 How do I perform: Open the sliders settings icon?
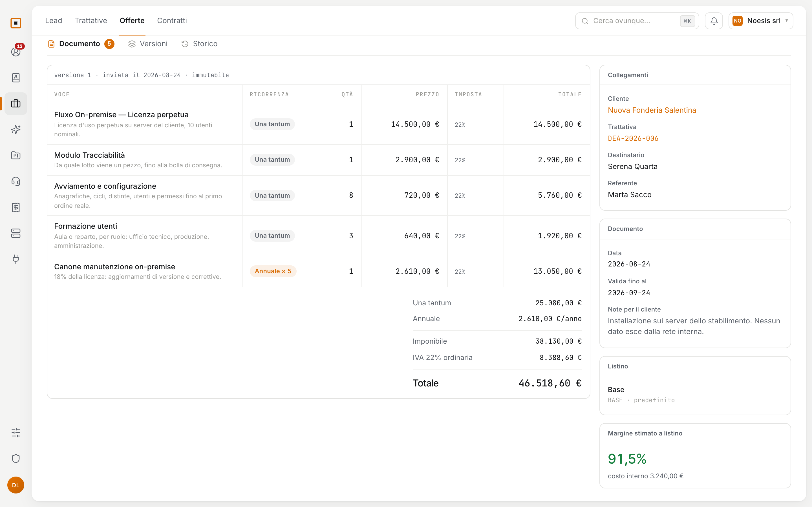[x=16, y=433]
